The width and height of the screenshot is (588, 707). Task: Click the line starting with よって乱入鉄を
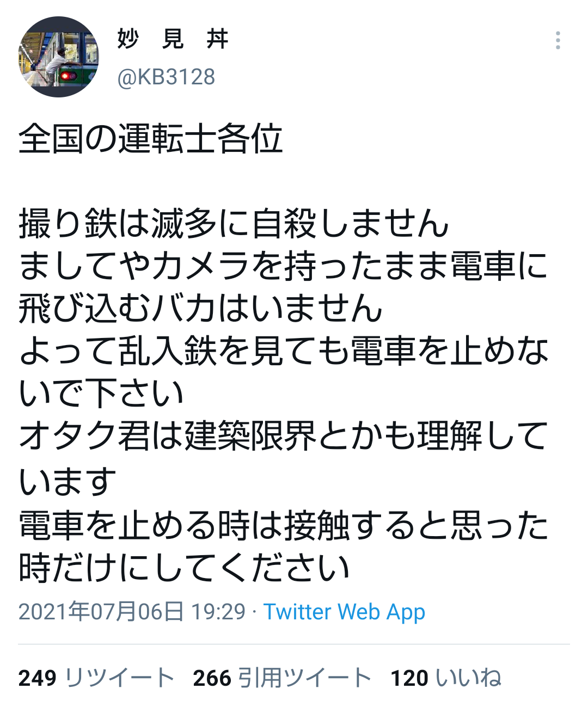pyautogui.click(x=283, y=351)
